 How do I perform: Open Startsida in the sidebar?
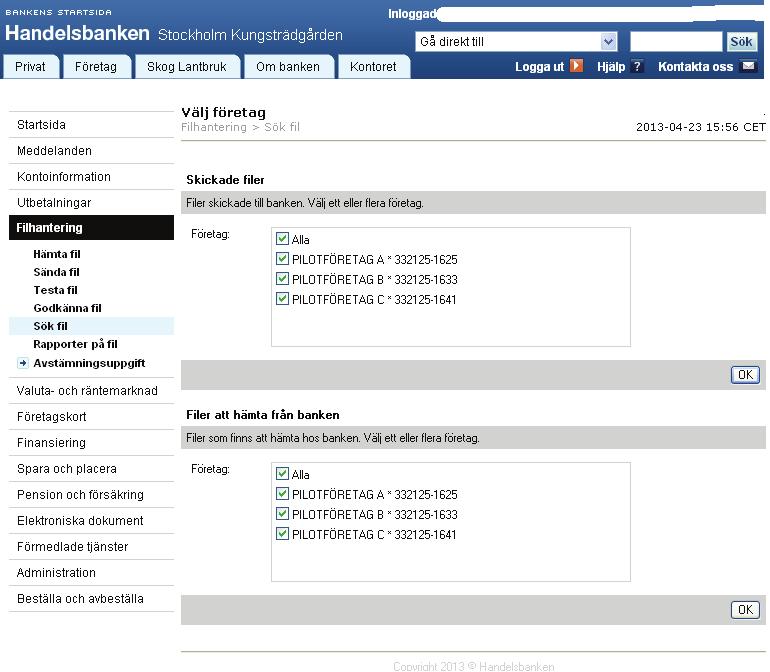[91, 125]
